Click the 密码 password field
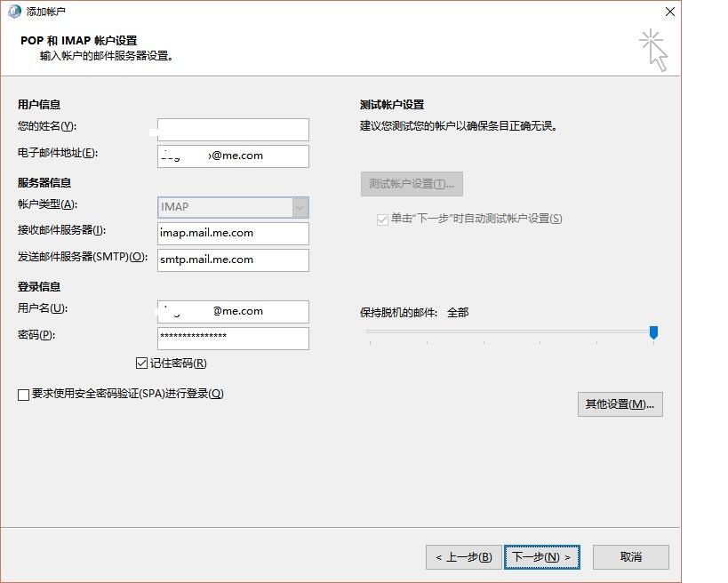 coord(233,339)
